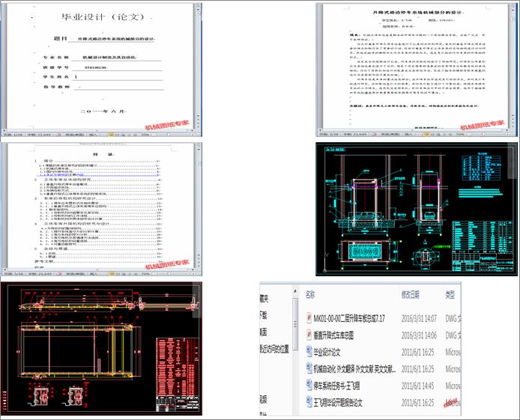Open thumbnail of 摘要 abstract page
This screenshot has width=520, height=420.
[x=417, y=70]
